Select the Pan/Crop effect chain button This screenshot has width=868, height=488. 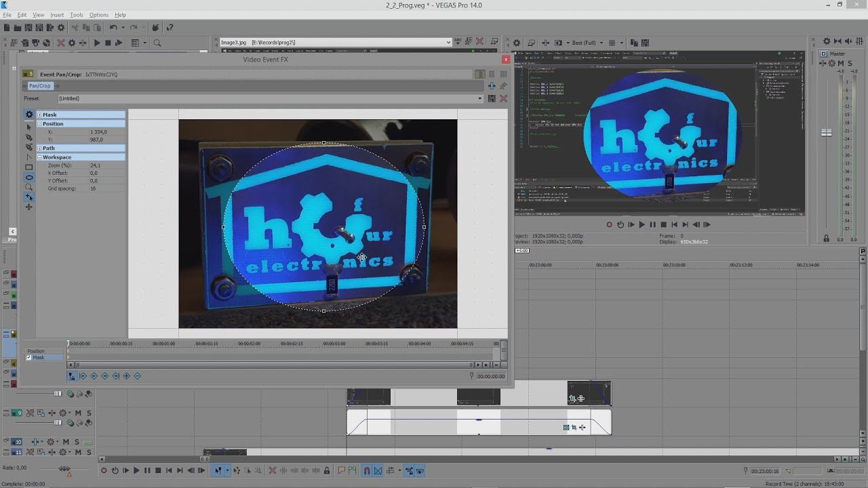[39, 86]
